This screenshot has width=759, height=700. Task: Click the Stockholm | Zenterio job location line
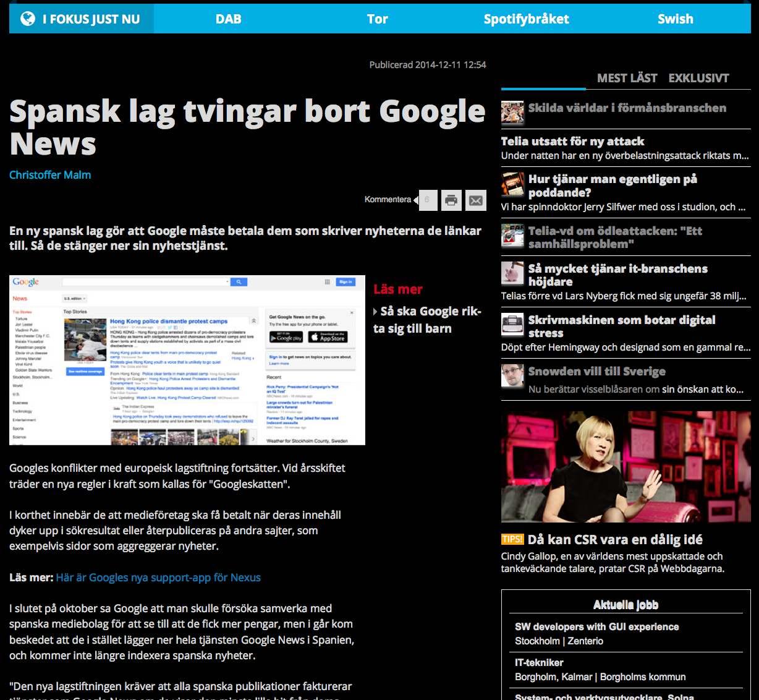(559, 641)
